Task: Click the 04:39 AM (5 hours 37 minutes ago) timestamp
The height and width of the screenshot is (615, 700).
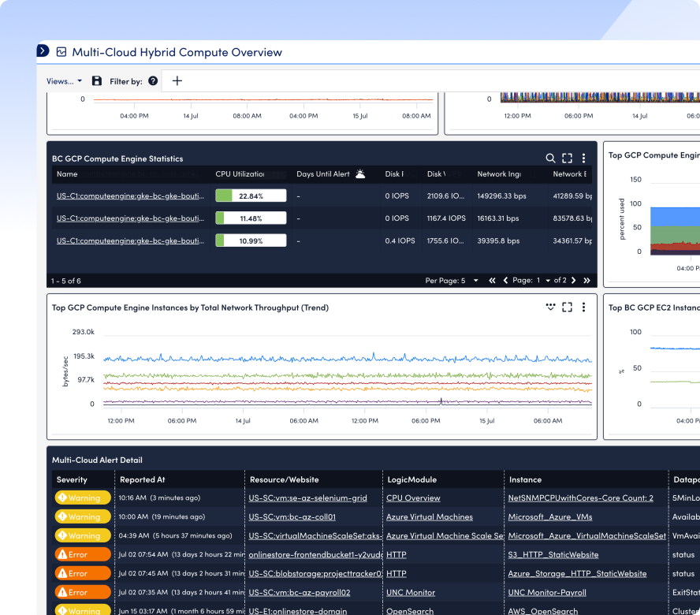Action: click(176, 535)
